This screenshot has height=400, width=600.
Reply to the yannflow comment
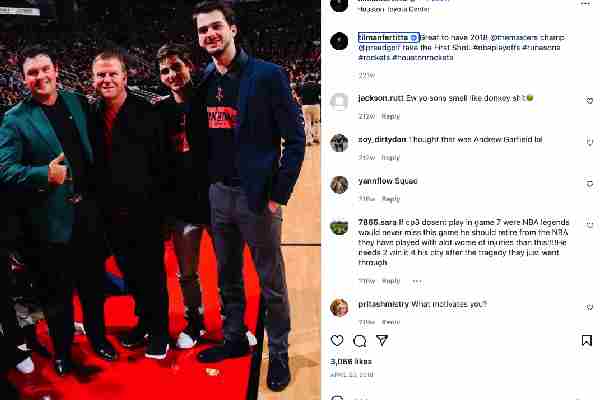391,199
